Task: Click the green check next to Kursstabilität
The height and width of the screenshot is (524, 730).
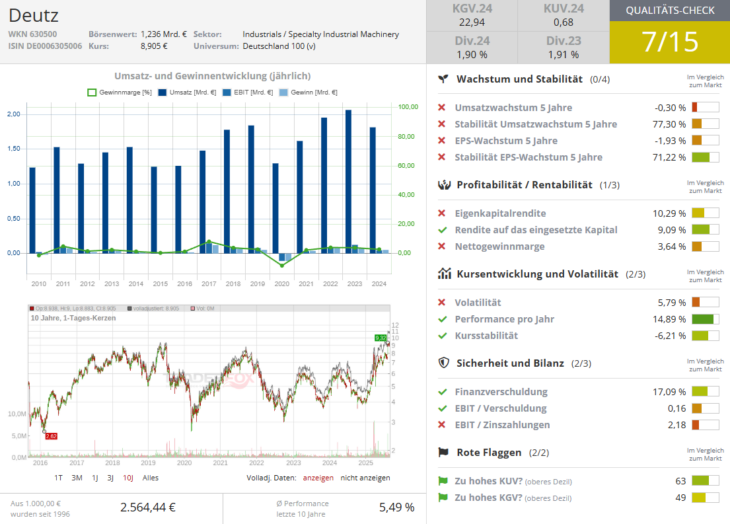Action: coord(442,336)
